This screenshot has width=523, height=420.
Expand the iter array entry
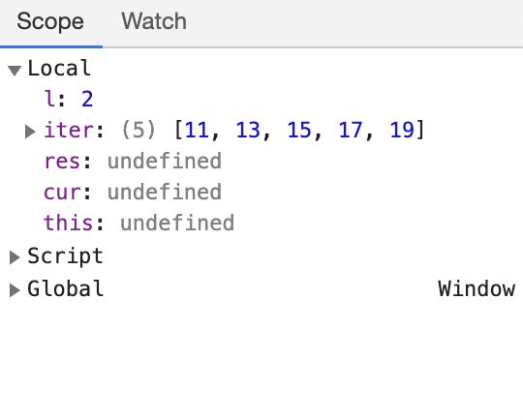point(30,132)
